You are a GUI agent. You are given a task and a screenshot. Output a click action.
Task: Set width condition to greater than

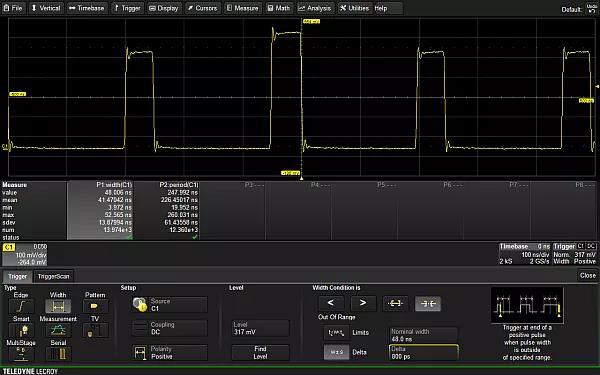(x=363, y=303)
